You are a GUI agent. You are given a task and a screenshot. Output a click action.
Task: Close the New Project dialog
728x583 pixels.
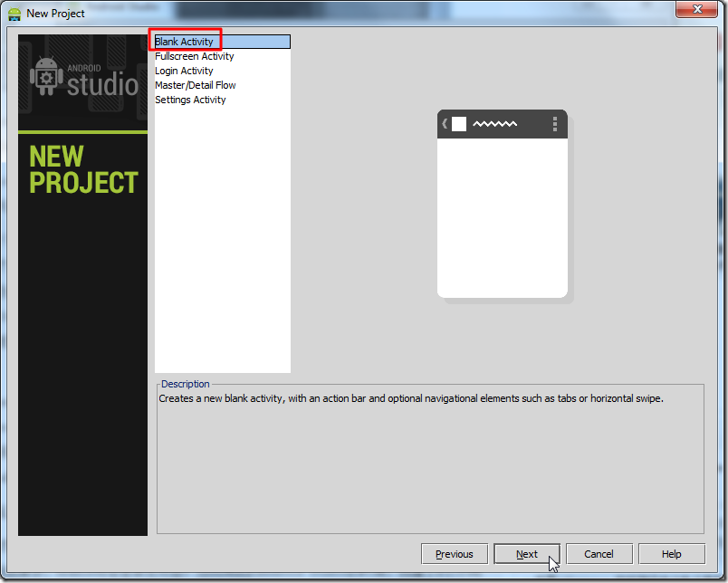pos(696,9)
